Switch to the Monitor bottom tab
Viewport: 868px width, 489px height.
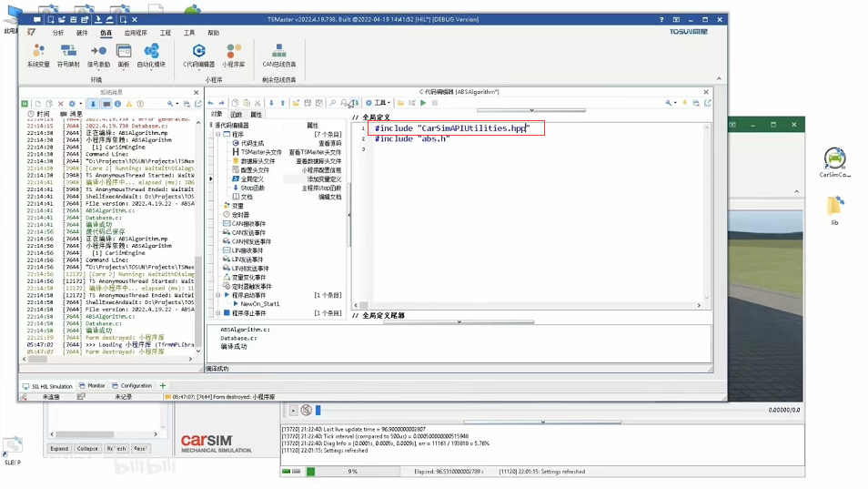[92, 386]
